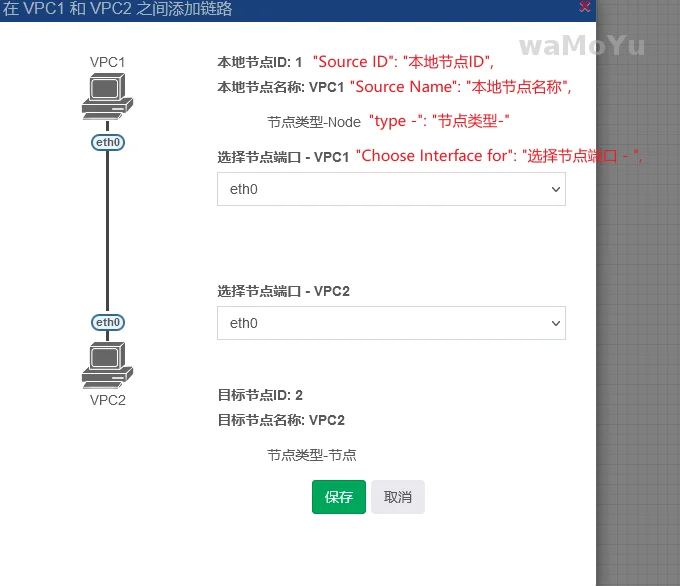Click the gray grid canvas outside the dialog
The width and height of the screenshot is (680, 586).
click(640, 300)
